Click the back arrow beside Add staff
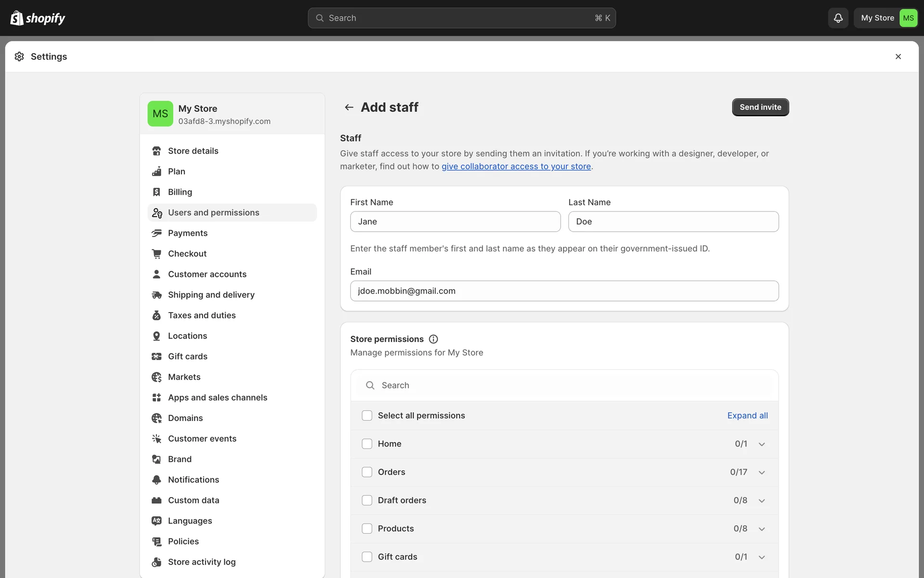 click(x=349, y=107)
